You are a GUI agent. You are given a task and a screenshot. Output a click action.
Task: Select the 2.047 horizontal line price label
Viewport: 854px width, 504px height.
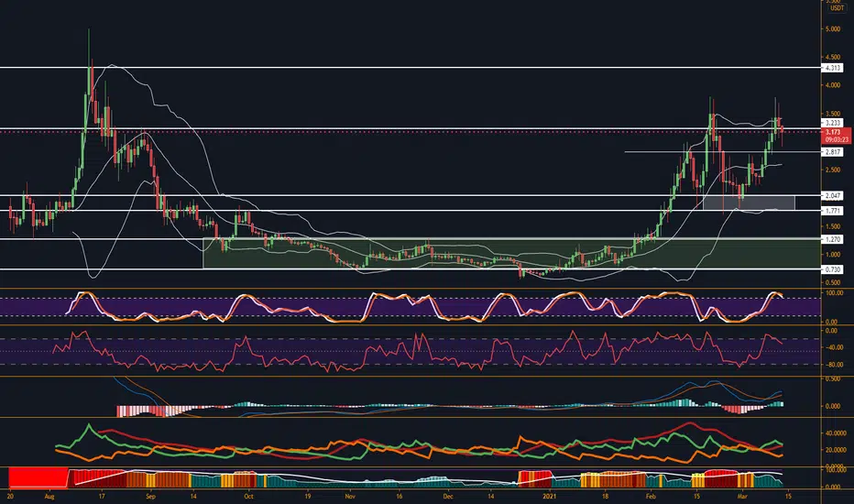tap(833, 195)
